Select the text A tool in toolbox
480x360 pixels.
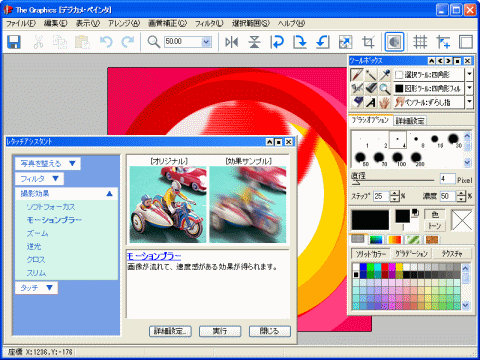[x=371, y=102]
